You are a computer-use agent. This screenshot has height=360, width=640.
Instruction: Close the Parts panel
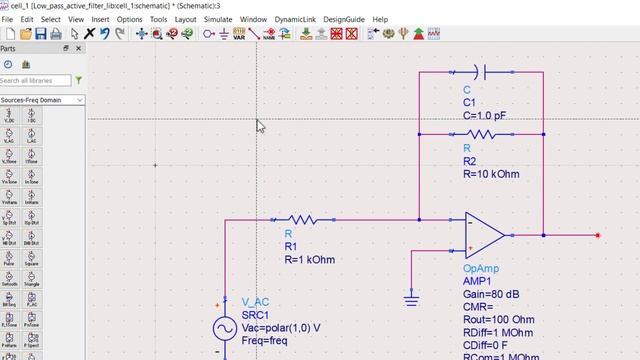[79, 48]
